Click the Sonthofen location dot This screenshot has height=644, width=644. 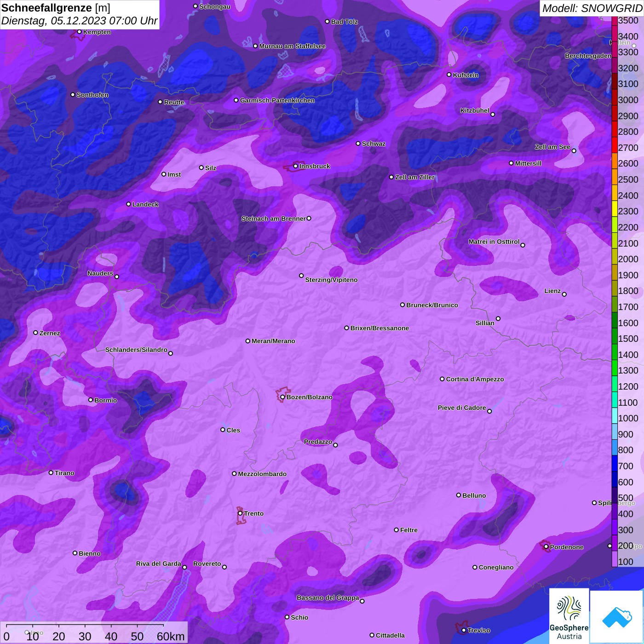[x=73, y=95]
